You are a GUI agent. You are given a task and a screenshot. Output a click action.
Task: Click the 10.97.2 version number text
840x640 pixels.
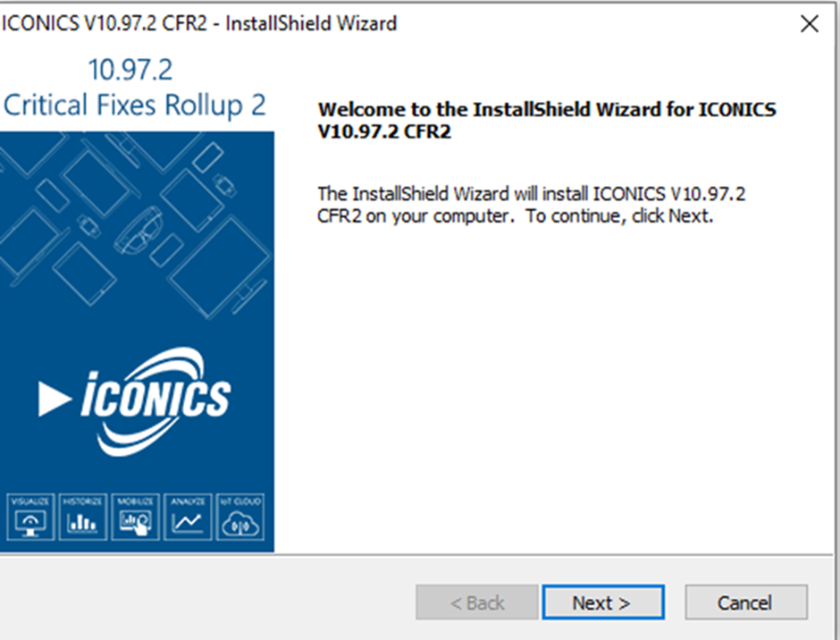tap(130, 70)
